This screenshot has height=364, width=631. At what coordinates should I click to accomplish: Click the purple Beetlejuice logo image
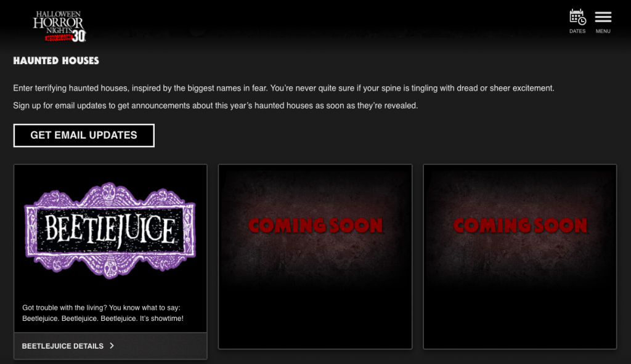click(110, 230)
